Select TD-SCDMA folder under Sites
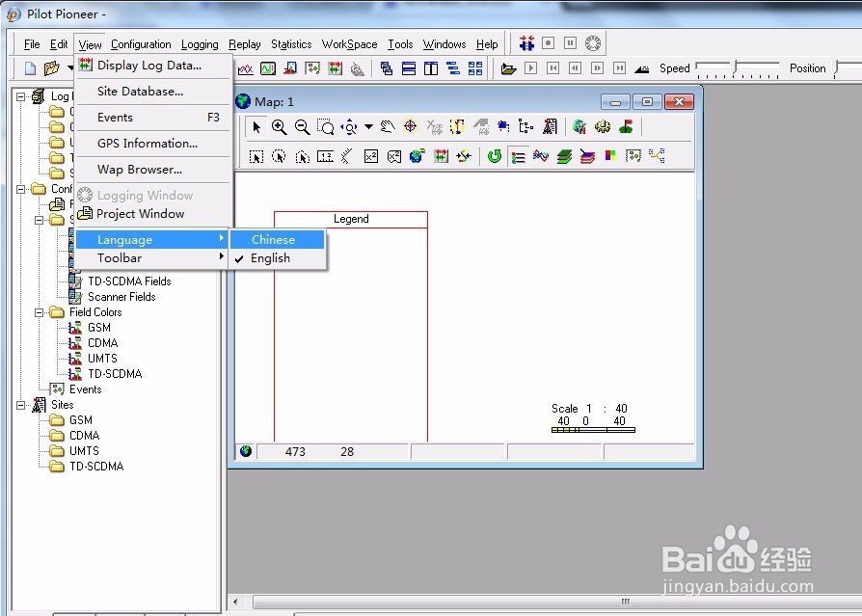The image size is (862, 616). click(x=96, y=467)
